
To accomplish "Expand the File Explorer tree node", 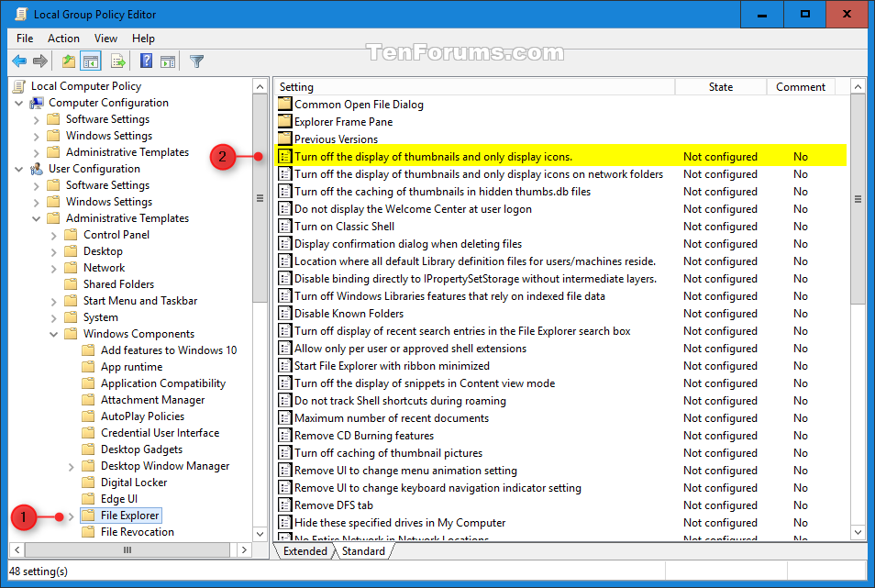I will (71, 516).
